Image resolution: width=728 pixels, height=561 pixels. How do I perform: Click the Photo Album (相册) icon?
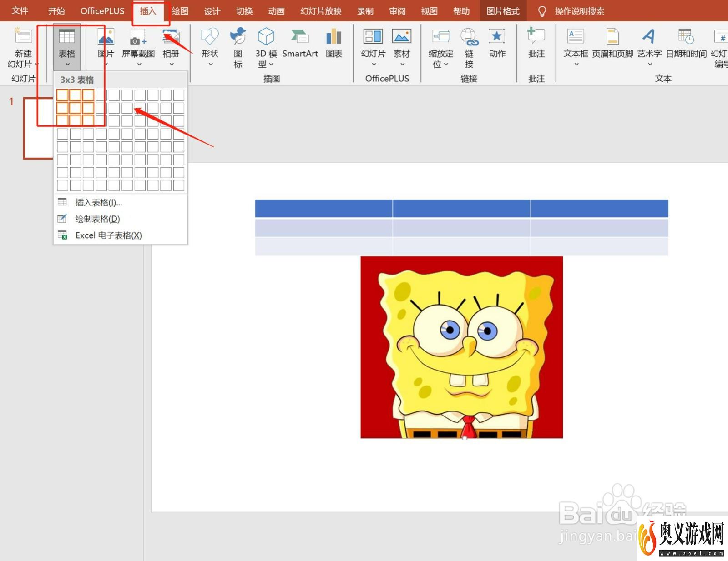(x=171, y=36)
